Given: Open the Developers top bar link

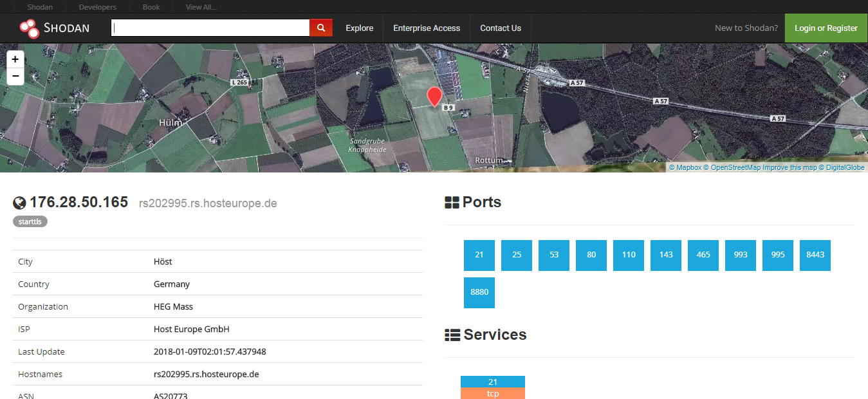Looking at the screenshot, I should [x=98, y=7].
